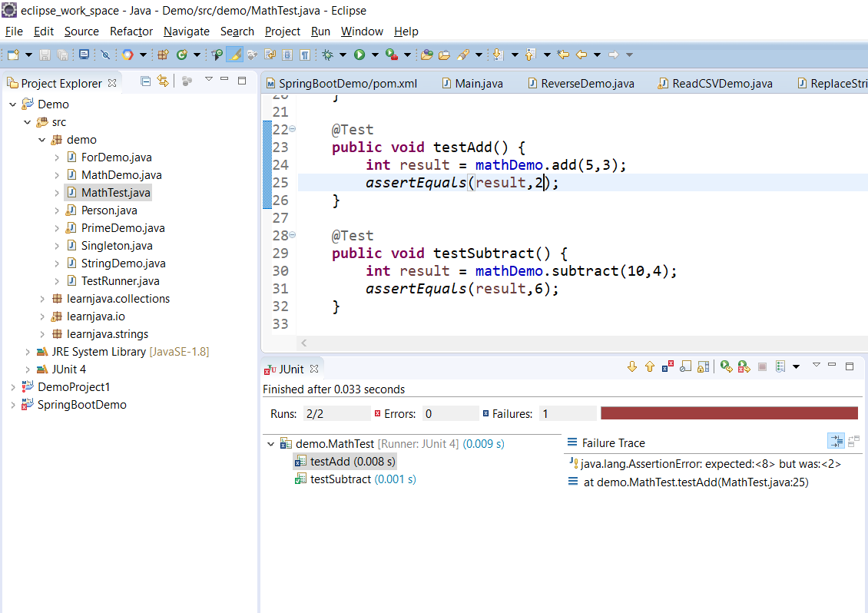The height and width of the screenshot is (613, 868).
Task: Click the New file wizard icon
Action: tap(13, 55)
